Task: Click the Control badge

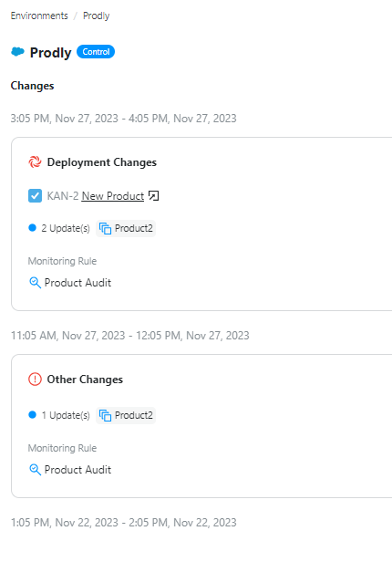Action: (x=96, y=52)
